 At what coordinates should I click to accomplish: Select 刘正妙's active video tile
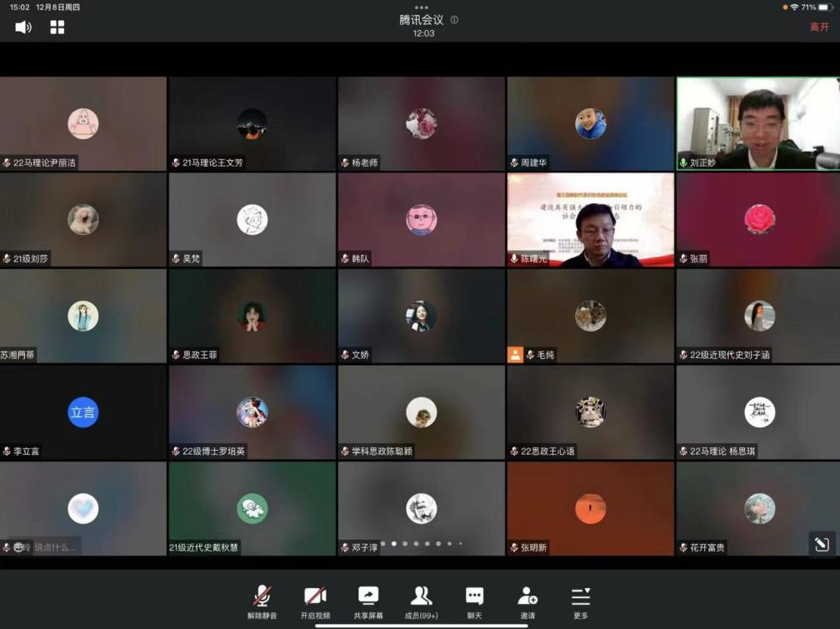pyautogui.click(x=757, y=123)
